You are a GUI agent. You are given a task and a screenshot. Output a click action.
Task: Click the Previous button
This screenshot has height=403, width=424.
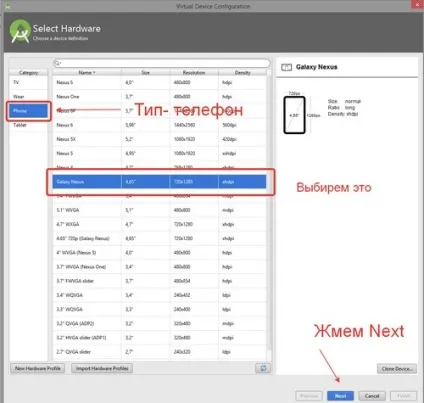(309, 396)
